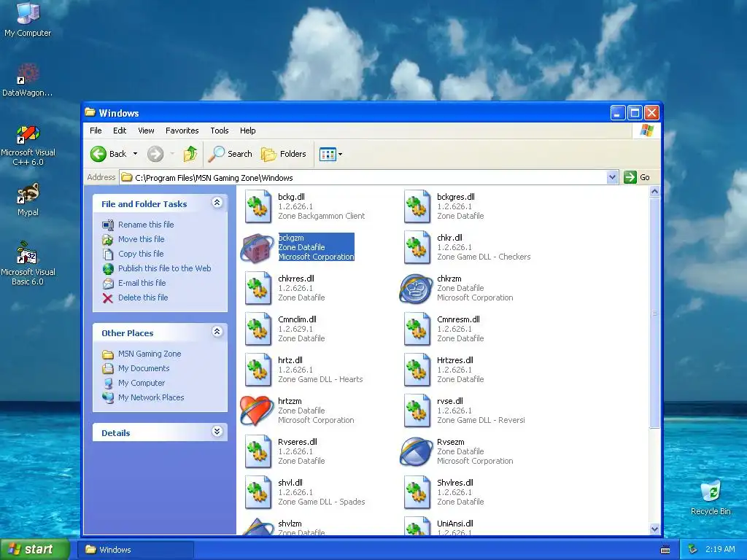This screenshot has width=747, height=560.
Task: Select the Shvlres.dll file icon
Action: pyautogui.click(x=417, y=493)
